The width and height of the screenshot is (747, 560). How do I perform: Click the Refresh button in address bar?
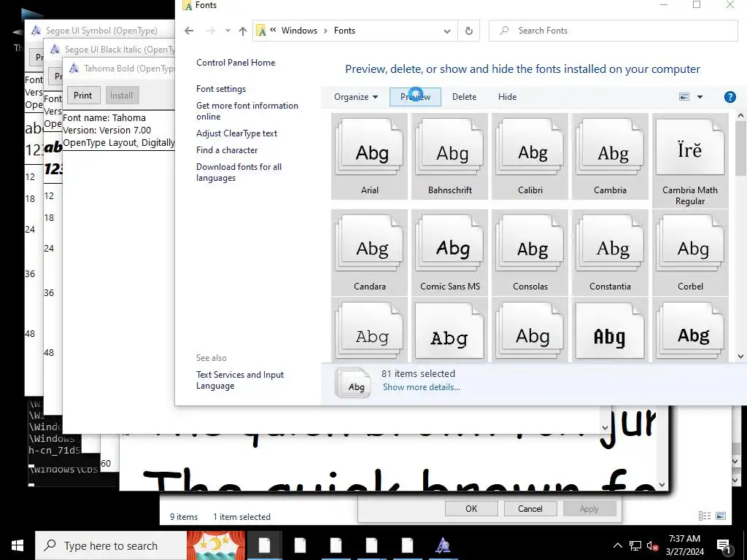click(469, 31)
